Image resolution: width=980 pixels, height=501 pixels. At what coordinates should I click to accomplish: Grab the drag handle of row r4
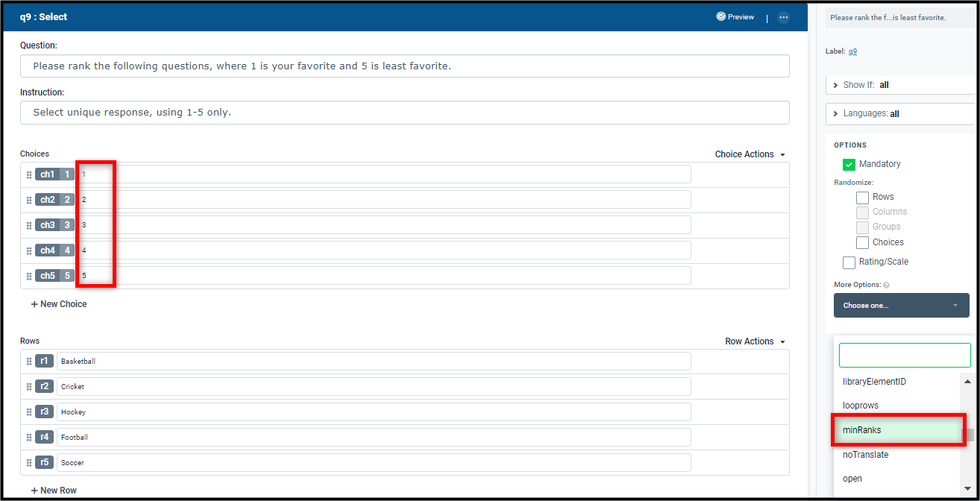coord(30,438)
